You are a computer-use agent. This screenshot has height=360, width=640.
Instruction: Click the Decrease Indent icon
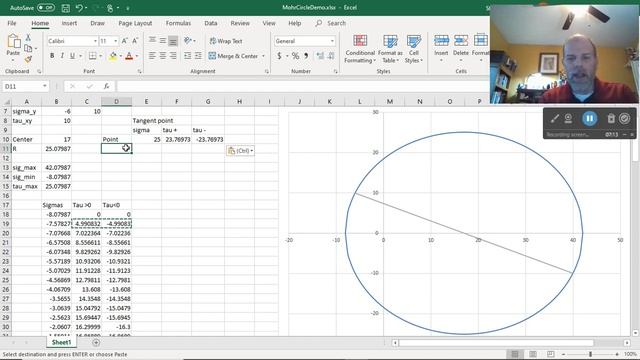[x=187, y=56]
